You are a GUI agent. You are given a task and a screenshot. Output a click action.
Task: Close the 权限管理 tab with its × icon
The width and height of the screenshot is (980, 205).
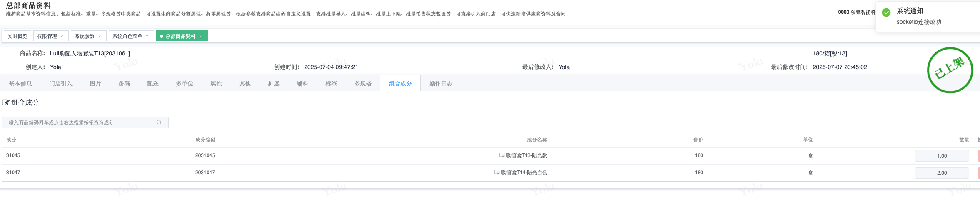[62, 37]
